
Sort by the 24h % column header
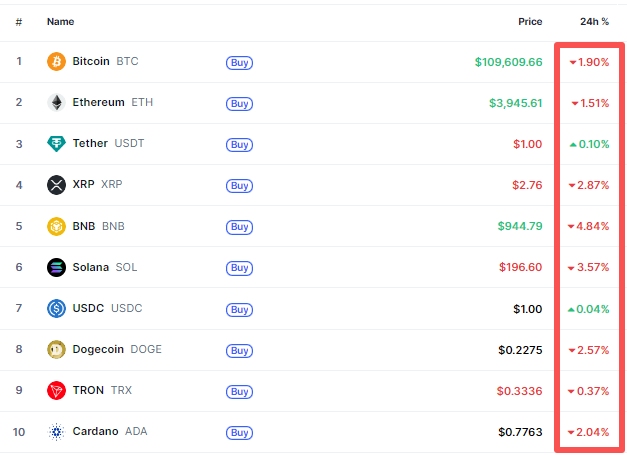coord(594,21)
